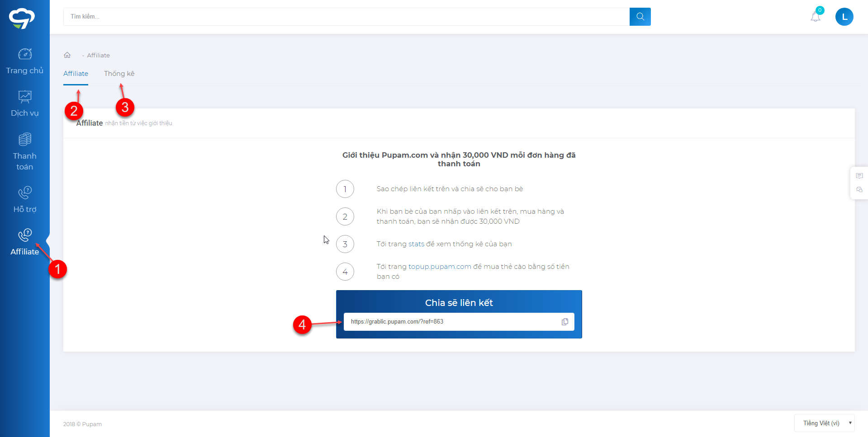This screenshot has height=437, width=868.
Task: Open user avatar L menu
Action: pyautogui.click(x=844, y=17)
